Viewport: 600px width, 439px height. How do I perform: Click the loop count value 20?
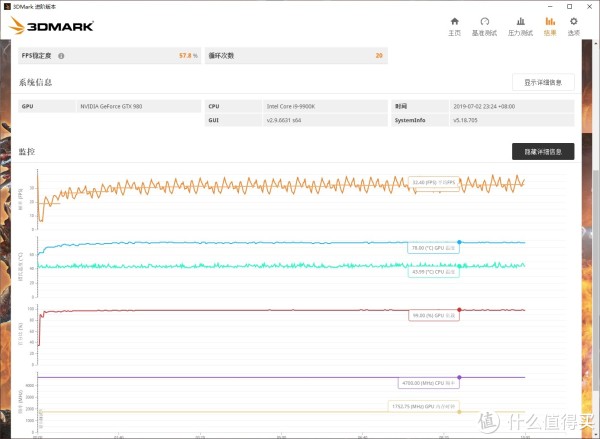click(379, 56)
